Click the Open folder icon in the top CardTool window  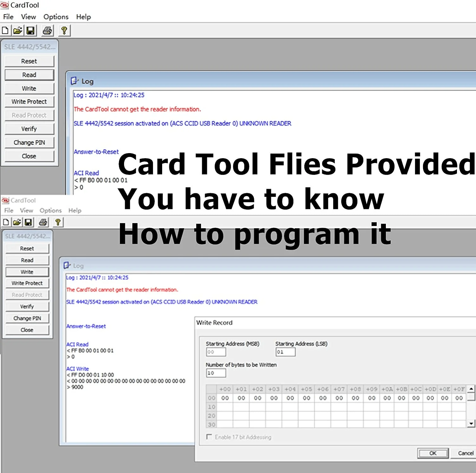tap(18, 30)
